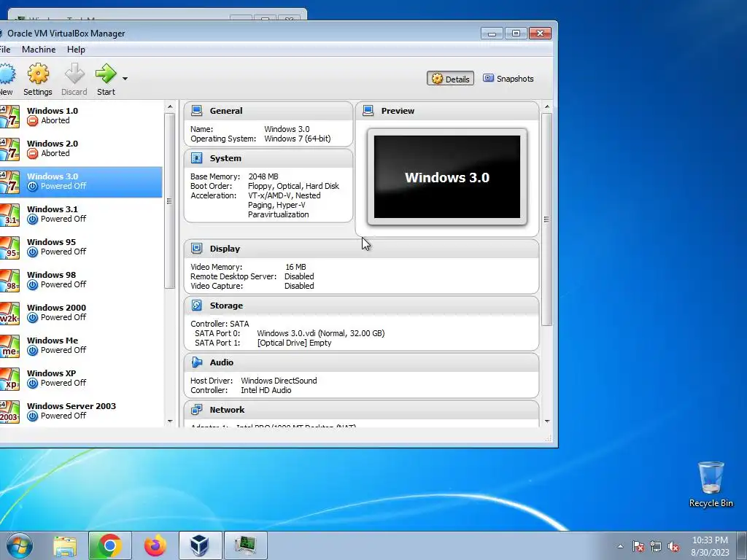
Task: Select the Windows Me virtual machine
Action: 81,346
